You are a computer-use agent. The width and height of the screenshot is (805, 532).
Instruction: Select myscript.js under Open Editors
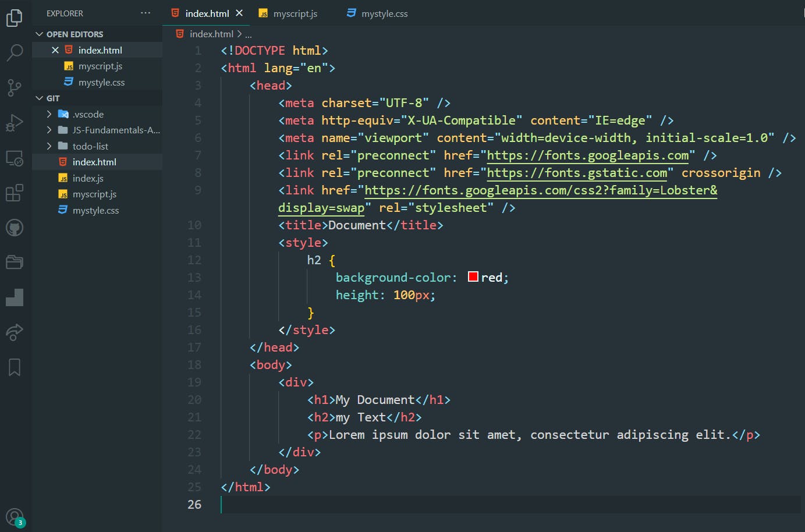click(x=100, y=66)
